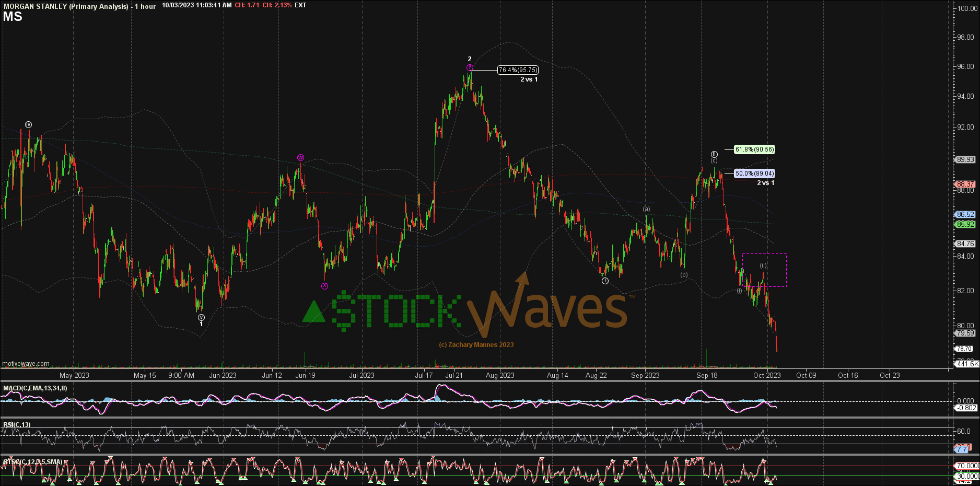Click the 10/03/2023 11:03:41 AM timestamp

coord(197,5)
